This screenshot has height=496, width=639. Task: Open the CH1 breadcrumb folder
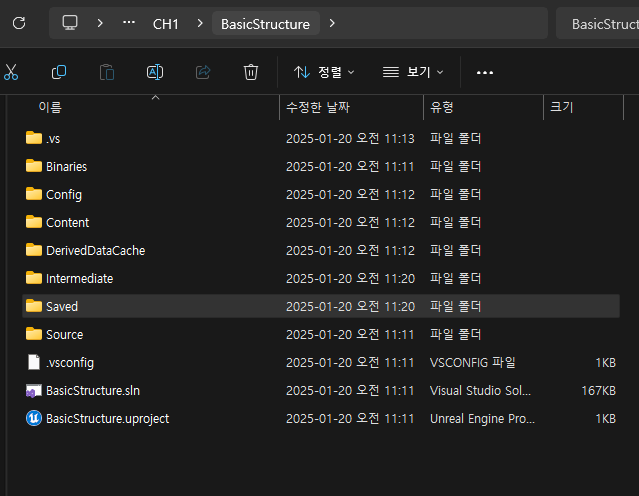(165, 24)
